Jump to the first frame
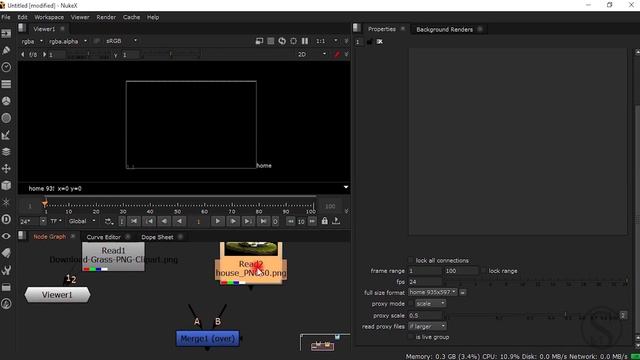This screenshot has width=640, height=360. pyautogui.click(x=134, y=221)
